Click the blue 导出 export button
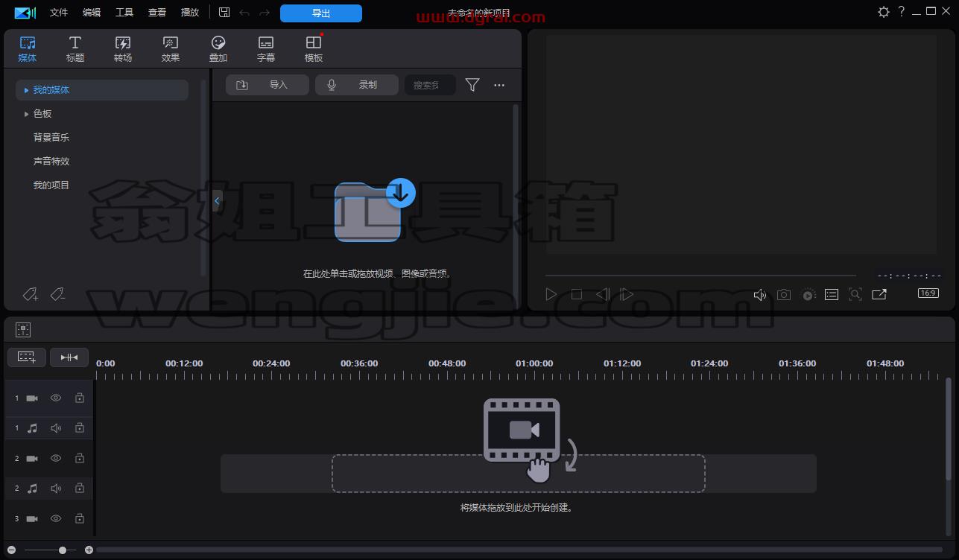The width and height of the screenshot is (959, 560). 321,13
